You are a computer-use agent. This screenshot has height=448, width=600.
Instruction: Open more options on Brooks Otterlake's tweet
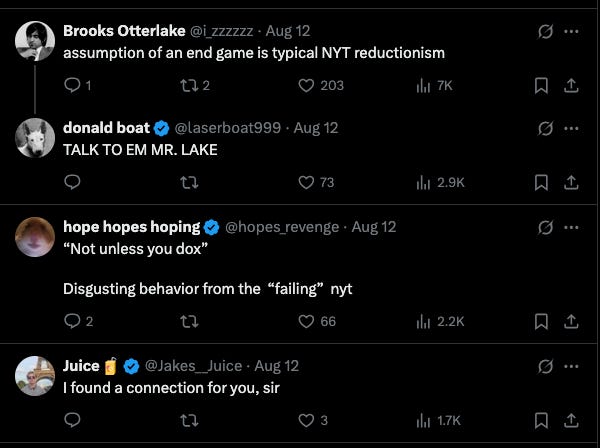pyautogui.click(x=571, y=31)
